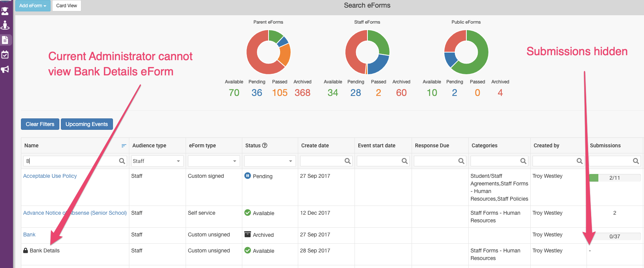
Task: Click the Status help question mark icon
Action: click(265, 145)
